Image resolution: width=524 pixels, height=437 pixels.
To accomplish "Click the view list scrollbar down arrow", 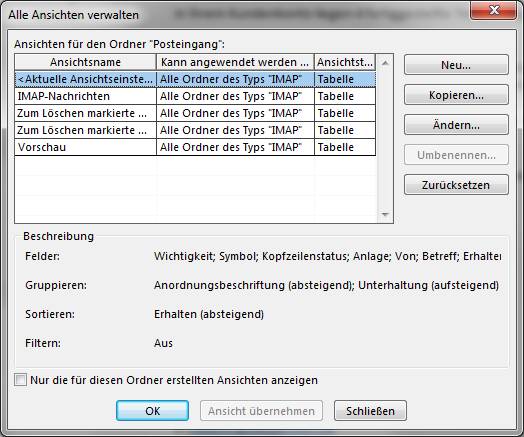I will point(385,215).
